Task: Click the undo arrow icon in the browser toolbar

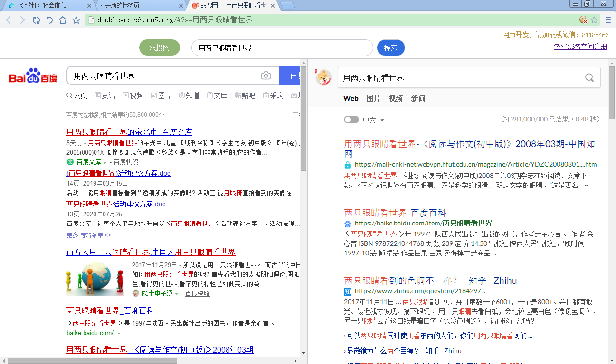Action: point(49,20)
